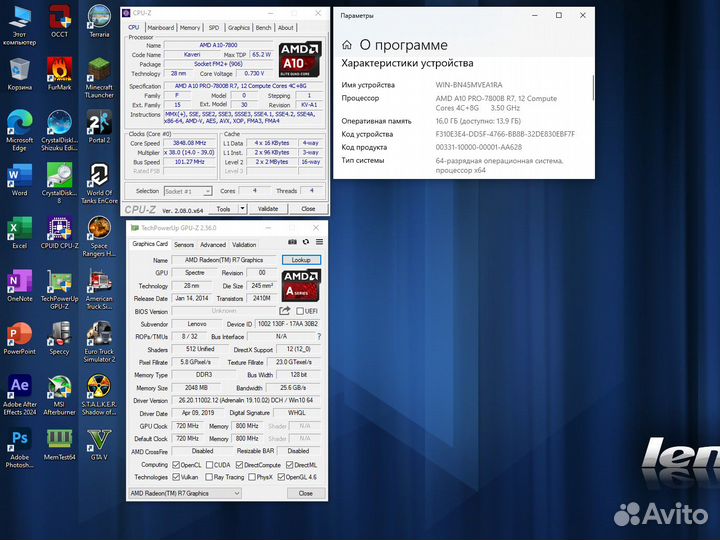Screen dimensions: 720x540
Task: Switch to the Bench tab in CPU-Z
Action: (263, 28)
